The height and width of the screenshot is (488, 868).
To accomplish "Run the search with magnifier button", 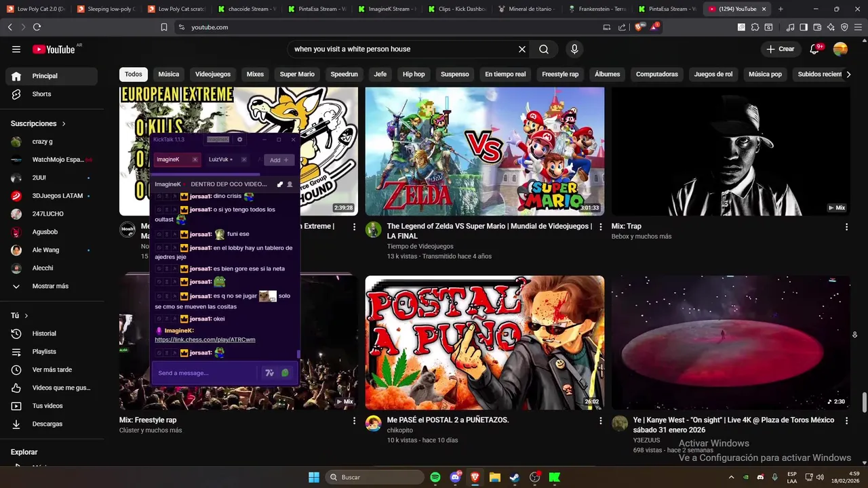I will pyautogui.click(x=544, y=49).
